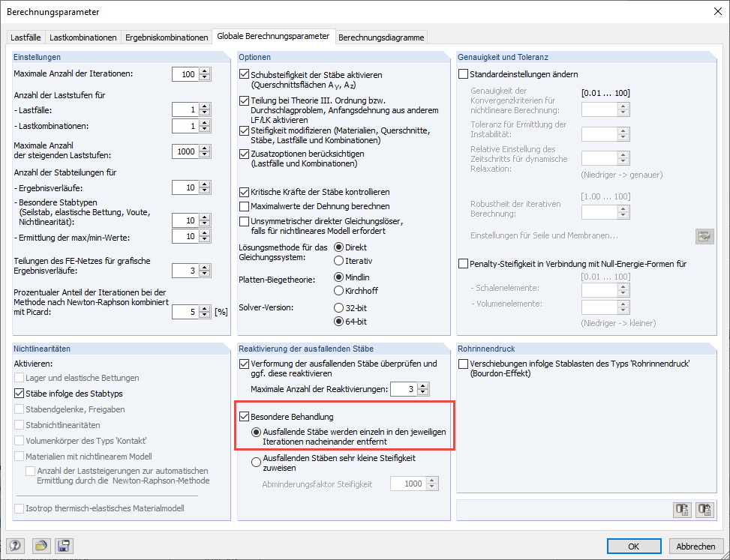Open the Berechnungsdiagramme tab
Screen dimensions: 730x560
click(381, 36)
